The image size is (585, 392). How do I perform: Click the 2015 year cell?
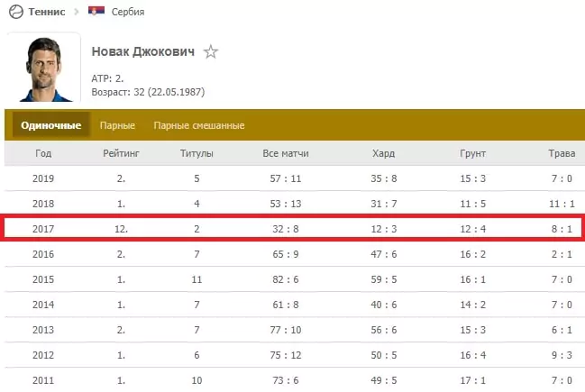pos(43,279)
